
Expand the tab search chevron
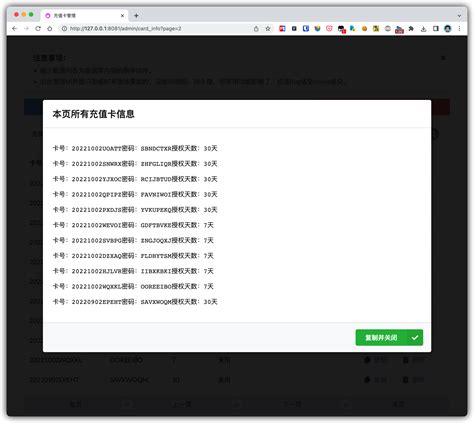[459, 16]
